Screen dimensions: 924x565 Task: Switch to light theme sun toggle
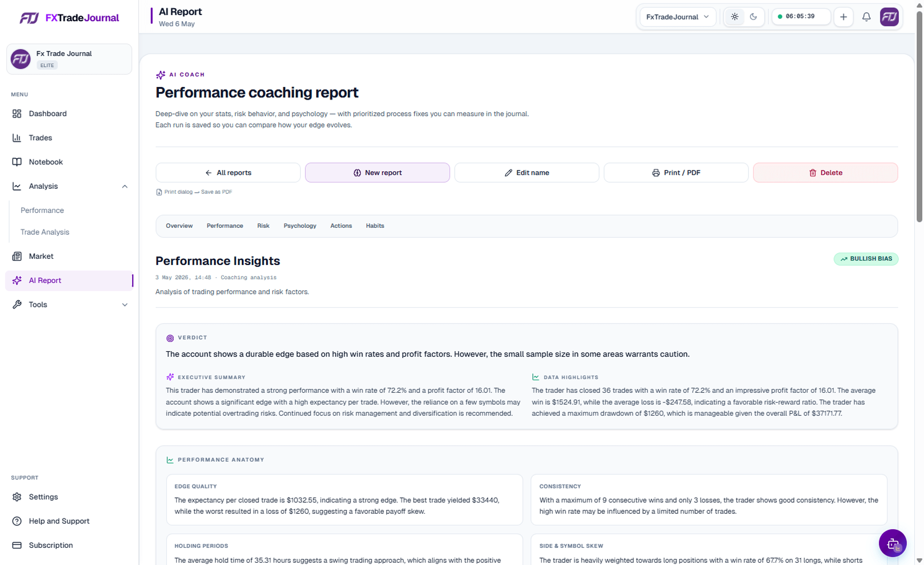pos(735,17)
